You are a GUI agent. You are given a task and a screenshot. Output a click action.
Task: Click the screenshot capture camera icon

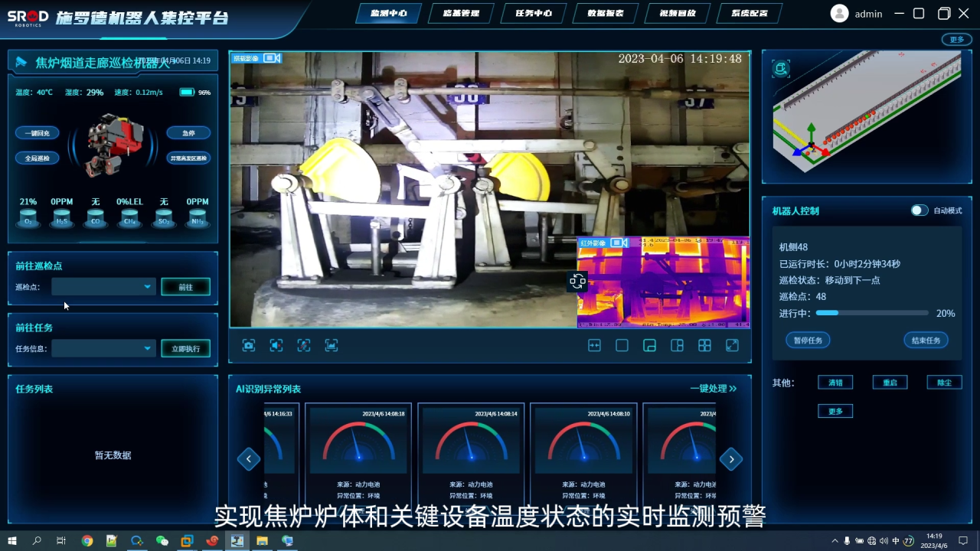[249, 346]
